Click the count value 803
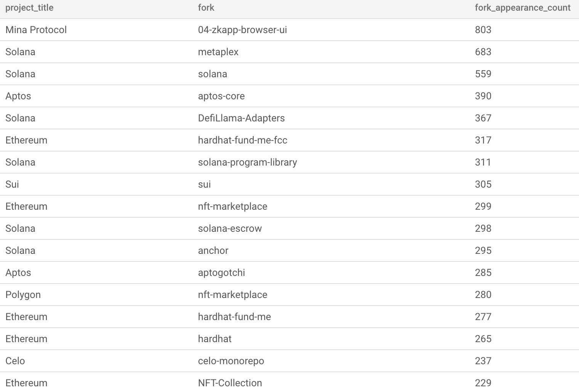Image resolution: width=579 pixels, height=392 pixels. click(483, 30)
